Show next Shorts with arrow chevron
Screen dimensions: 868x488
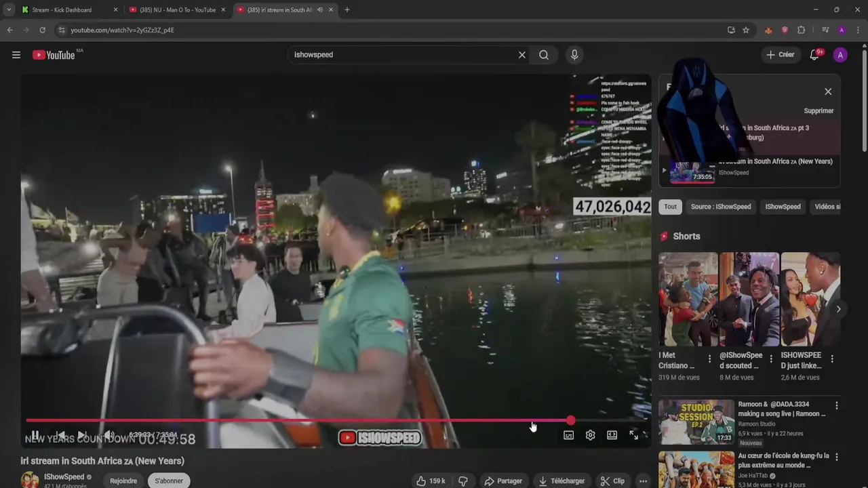(838, 309)
